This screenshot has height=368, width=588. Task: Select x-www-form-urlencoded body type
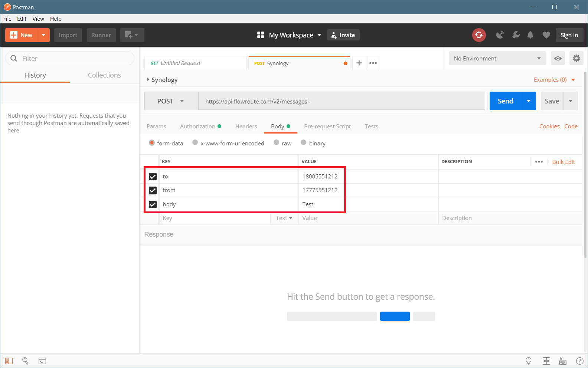pyautogui.click(x=195, y=143)
